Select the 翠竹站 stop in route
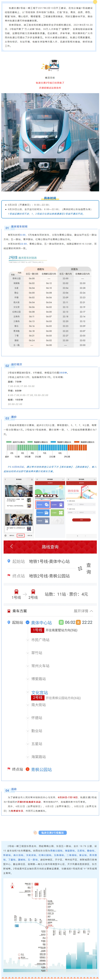The width and height of the screenshot is (101, 980). pos(37,653)
